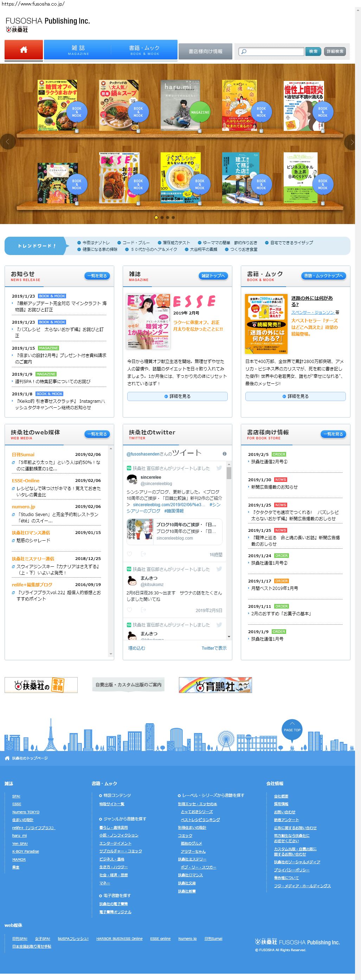Open footer link プライバシーポリシー
Screen dimensions: 361x980
click(x=292, y=870)
